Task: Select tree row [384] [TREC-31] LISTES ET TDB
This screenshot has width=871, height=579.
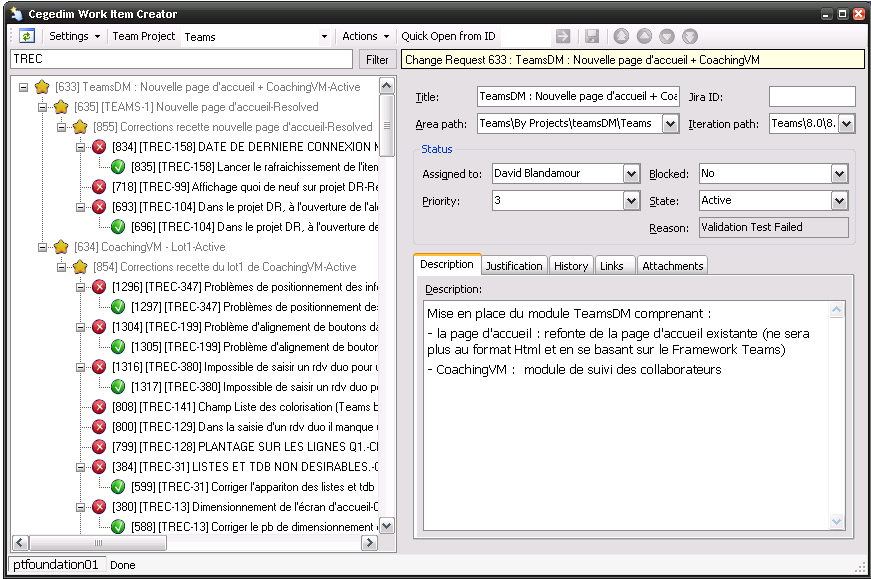Action: 244,467
